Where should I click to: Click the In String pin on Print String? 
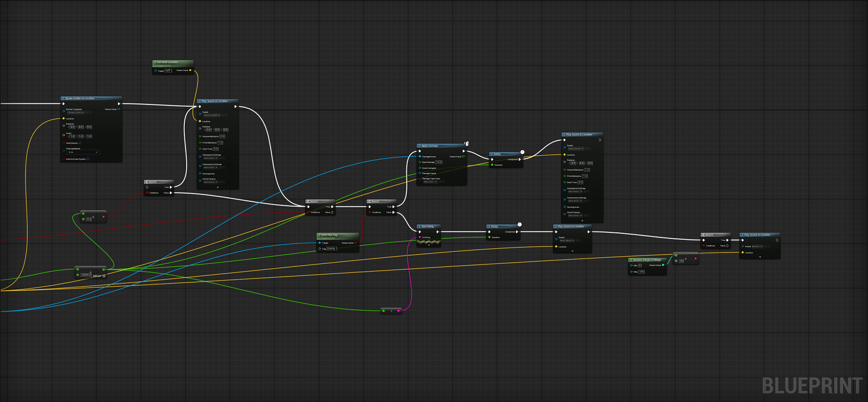click(x=420, y=237)
